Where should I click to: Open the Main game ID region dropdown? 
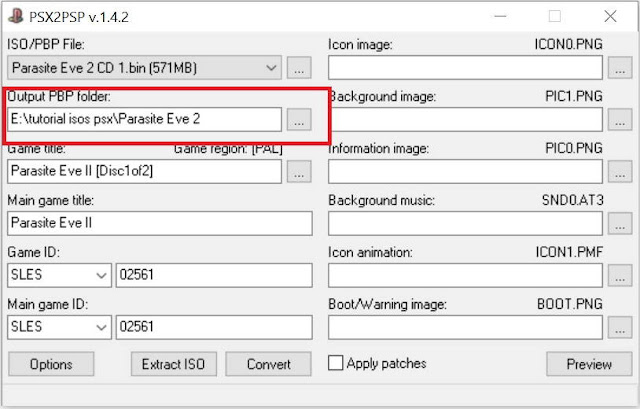100,327
